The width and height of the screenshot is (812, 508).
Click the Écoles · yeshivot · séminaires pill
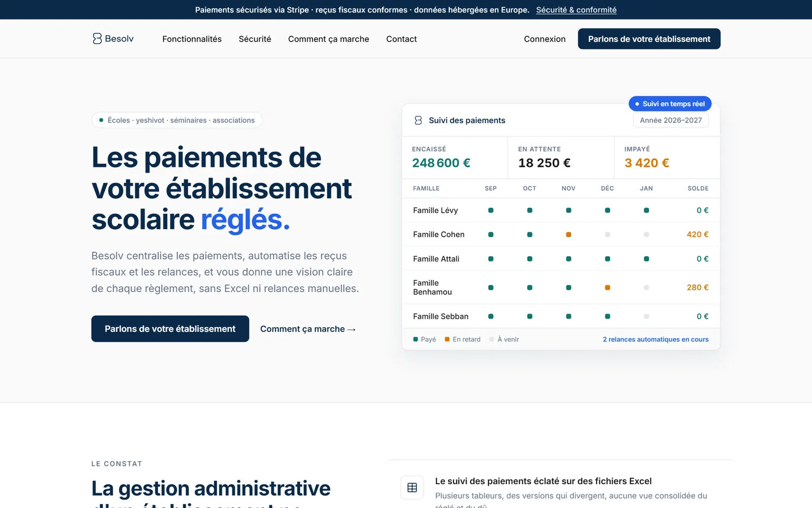point(177,120)
